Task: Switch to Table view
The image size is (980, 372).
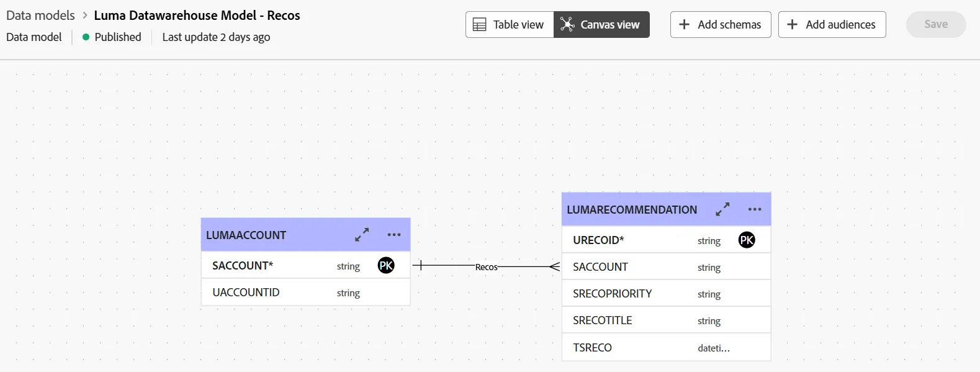Action: (x=510, y=24)
